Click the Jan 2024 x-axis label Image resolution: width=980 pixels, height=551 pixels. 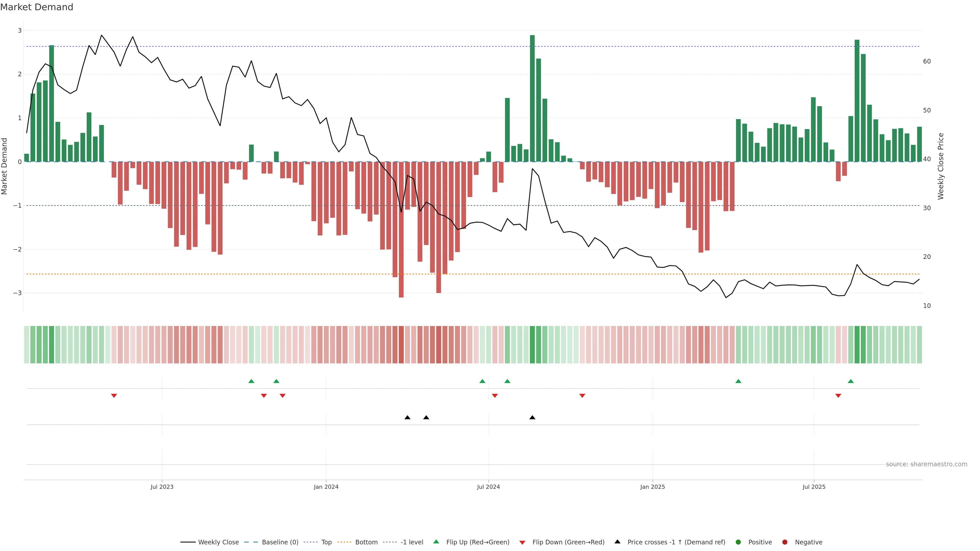[326, 487]
